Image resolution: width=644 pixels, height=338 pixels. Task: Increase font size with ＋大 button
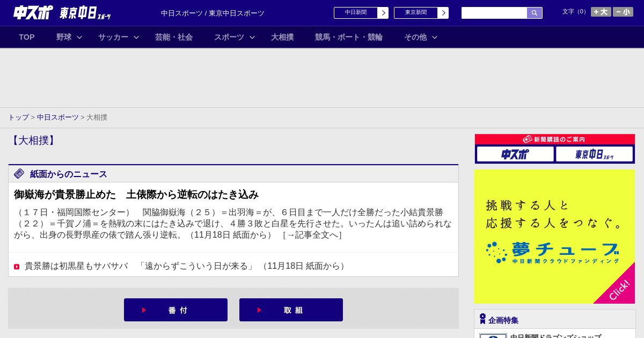(x=601, y=12)
